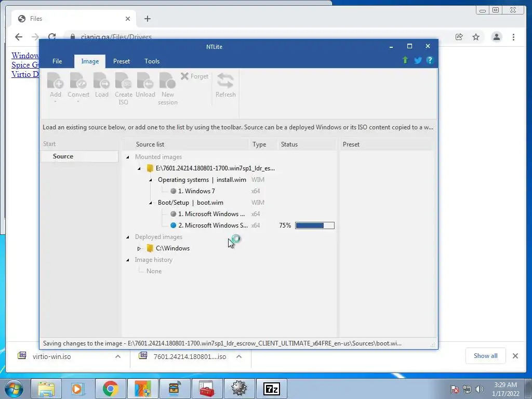Switch to the Image ribbon tab
Viewport: 532px width, 399px height.
click(x=90, y=61)
